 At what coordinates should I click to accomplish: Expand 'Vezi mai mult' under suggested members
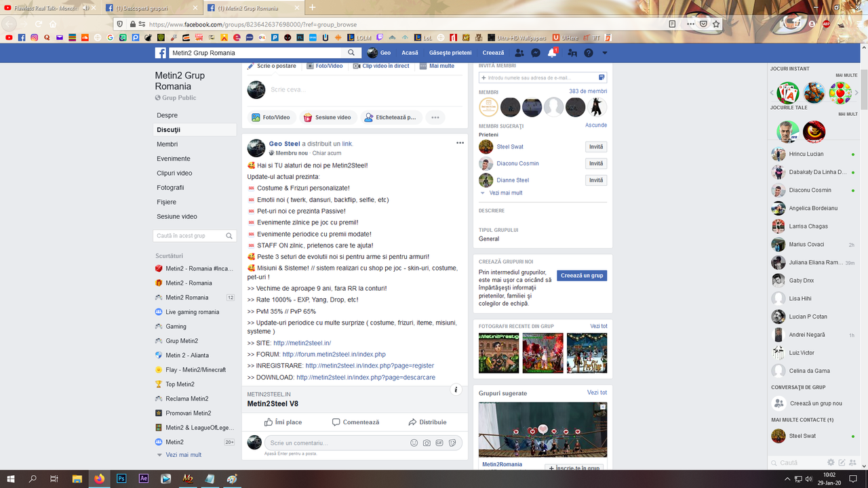[506, 193]
